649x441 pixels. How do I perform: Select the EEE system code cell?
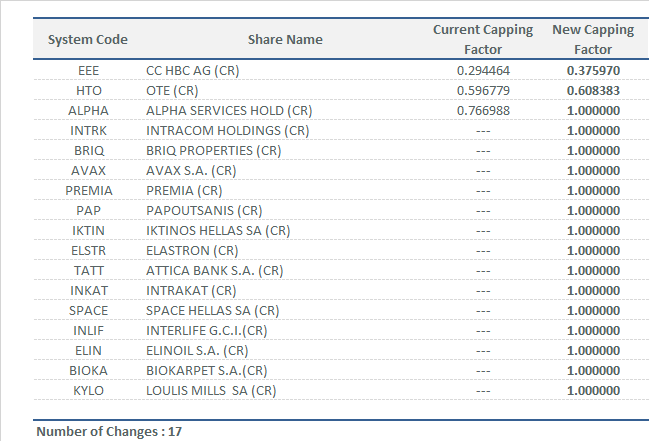pyautogui.click(x=88, y=71)
